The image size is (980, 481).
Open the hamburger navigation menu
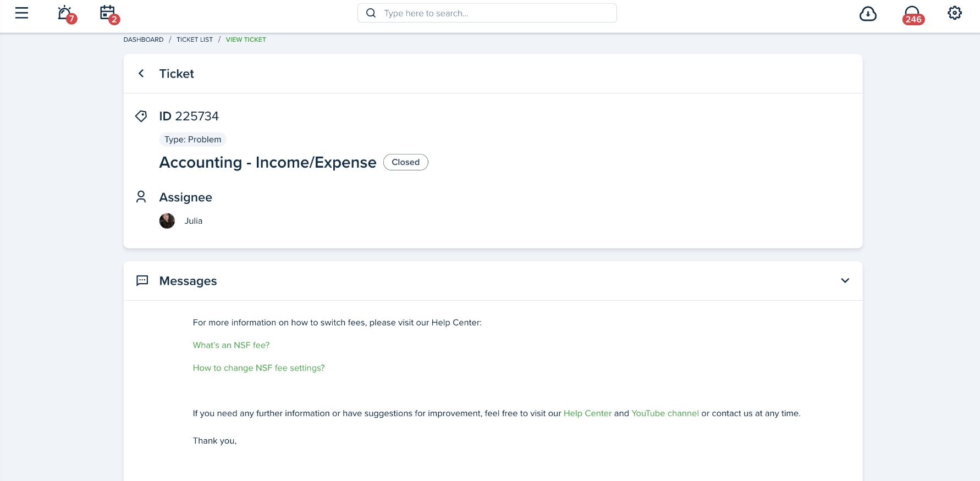21,13
